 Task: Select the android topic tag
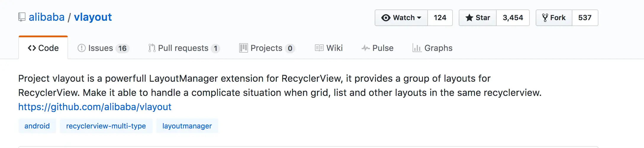(37, 126)
